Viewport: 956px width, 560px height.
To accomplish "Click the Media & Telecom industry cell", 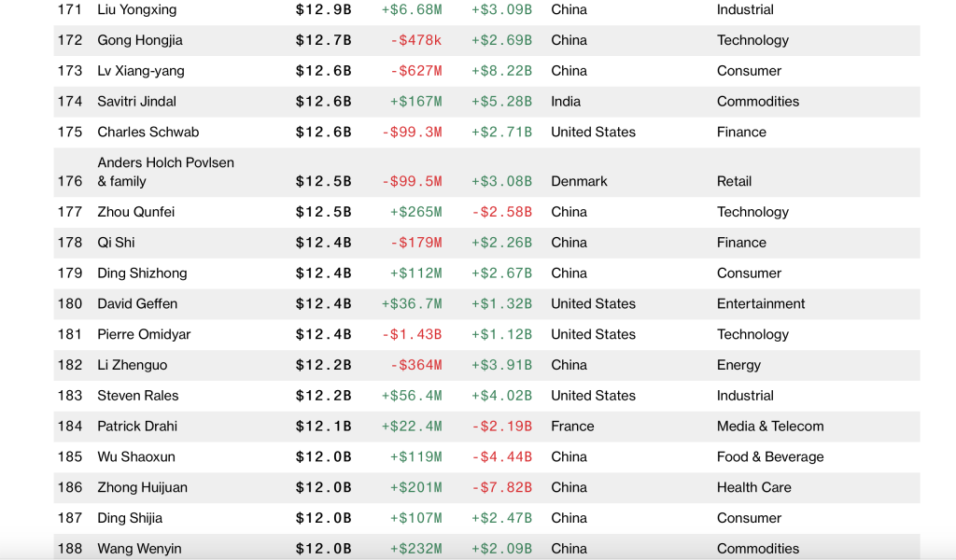I will 770,427.
